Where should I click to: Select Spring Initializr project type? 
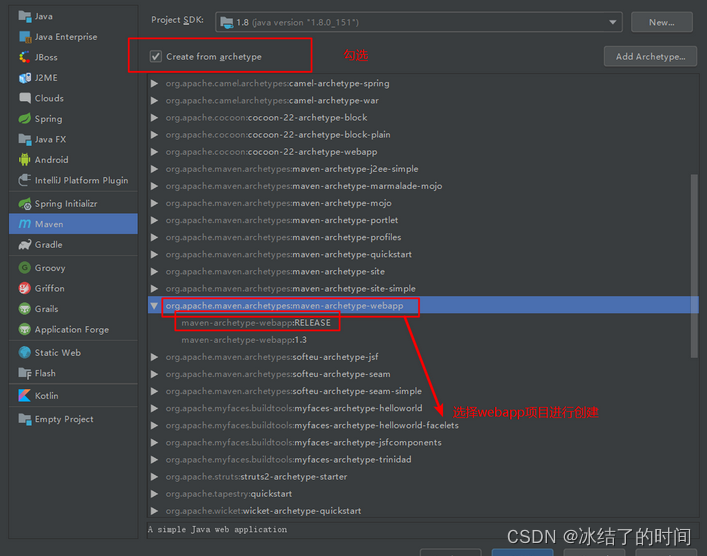tap(73, 203)
